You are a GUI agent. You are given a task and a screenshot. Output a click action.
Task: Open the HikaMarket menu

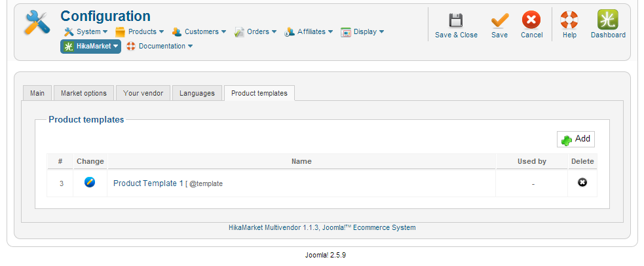(91, 47)
